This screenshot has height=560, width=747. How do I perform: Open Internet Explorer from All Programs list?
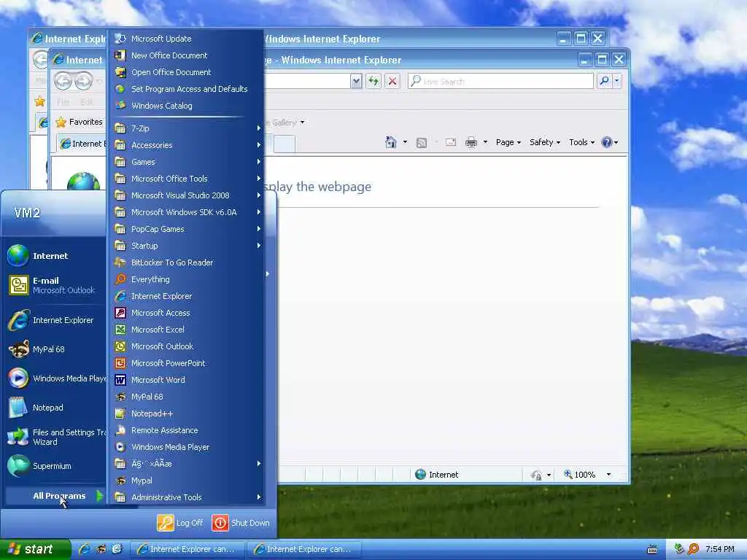[186, 296]
